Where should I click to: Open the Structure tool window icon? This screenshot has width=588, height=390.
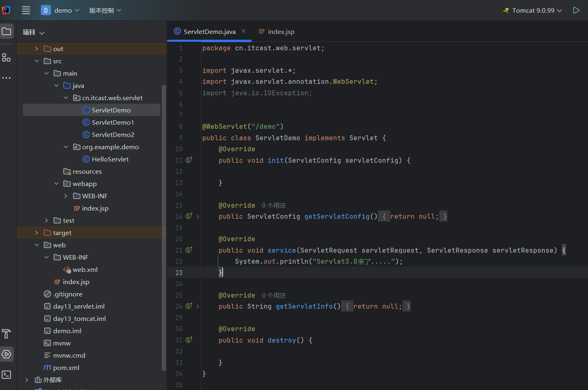click(7, 58)
